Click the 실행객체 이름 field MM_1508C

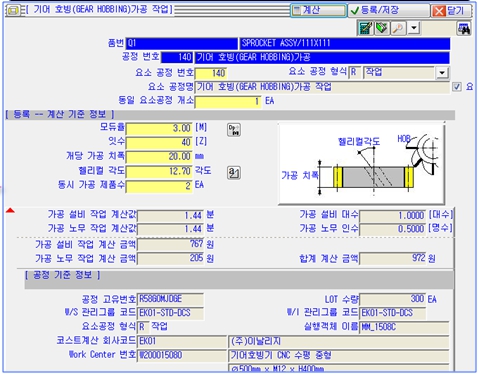[404, 327]
